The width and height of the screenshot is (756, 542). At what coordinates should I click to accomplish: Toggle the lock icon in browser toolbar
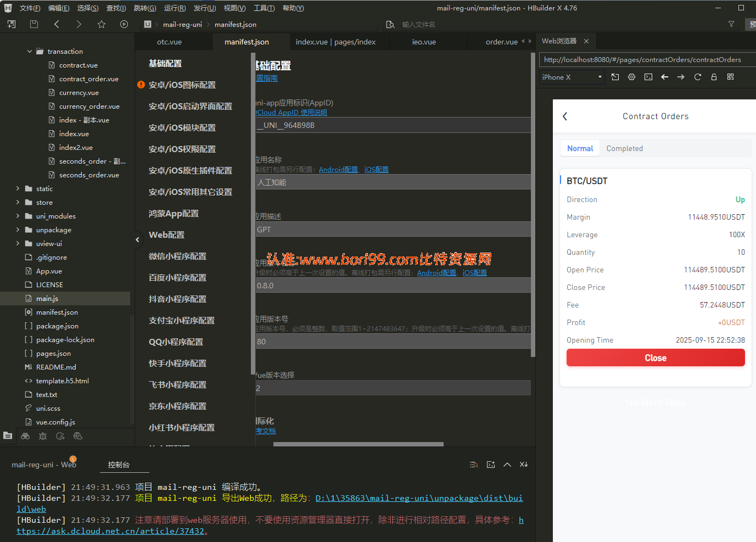(714, 77)
